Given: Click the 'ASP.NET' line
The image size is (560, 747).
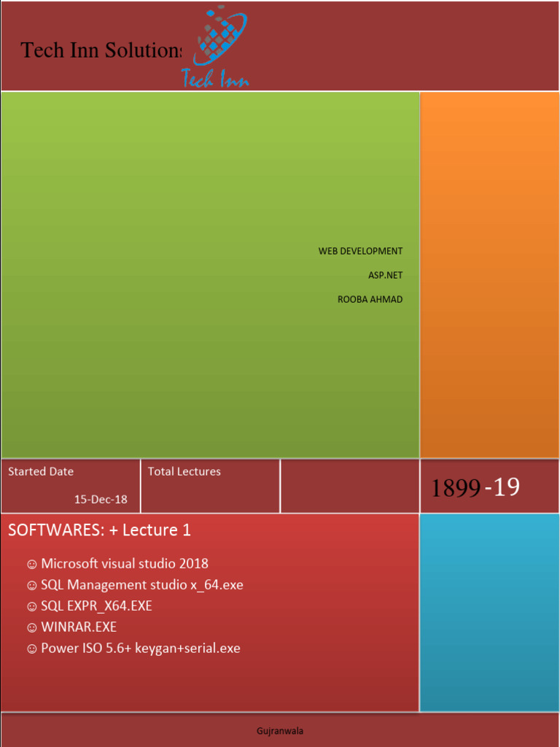Looking at the screenshot, I should tap(385, 275).
